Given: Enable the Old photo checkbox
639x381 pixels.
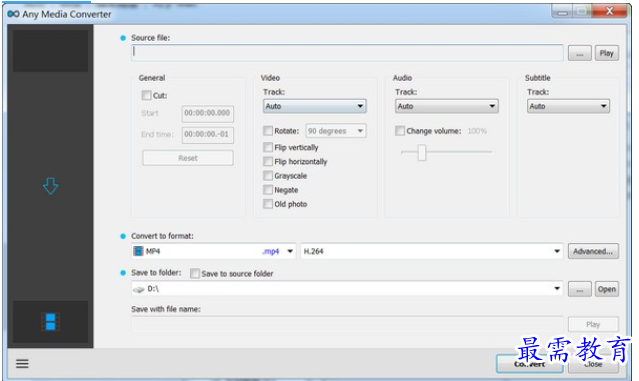Looking at the screenshot, I should click(x=268, y=204).
